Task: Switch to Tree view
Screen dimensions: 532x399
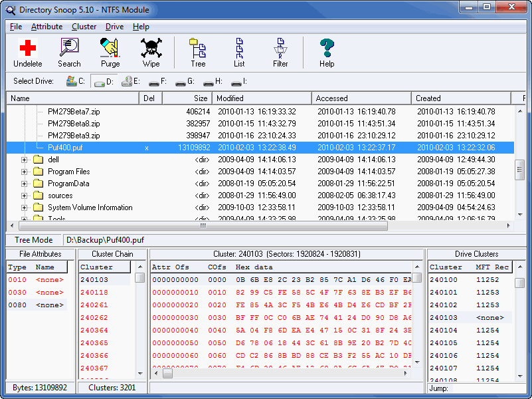Action: pyautogui.click(x=197, y=52)
